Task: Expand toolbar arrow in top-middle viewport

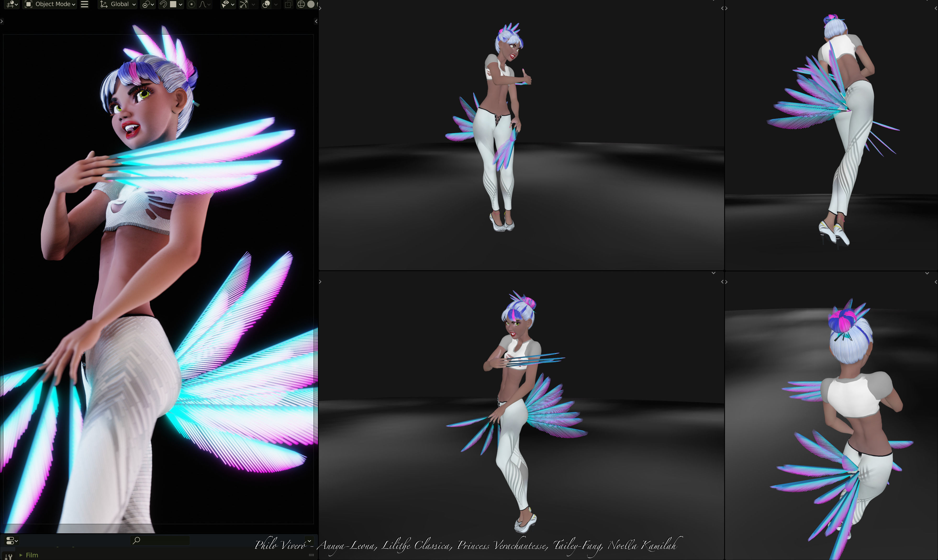Action: pos(320,8)
